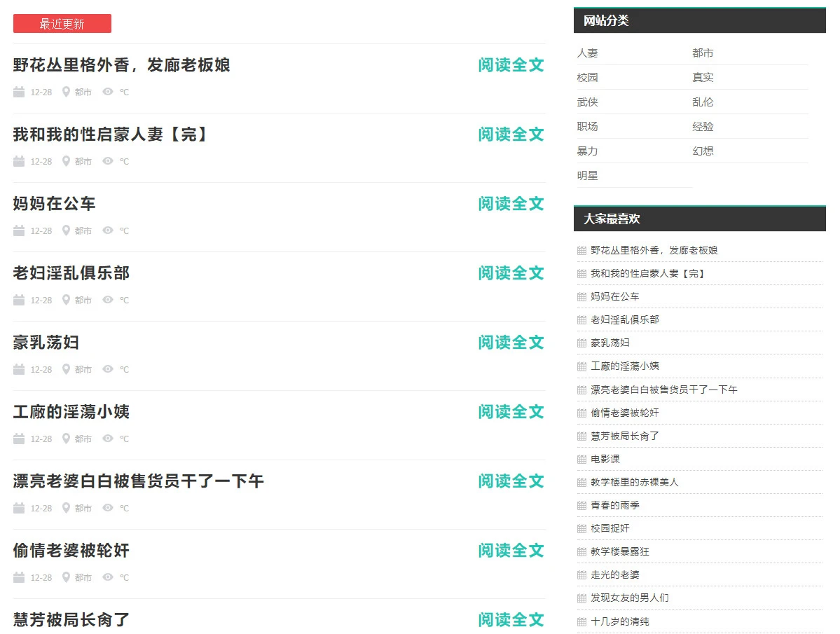The image size is (840, 634).
Task: Click list icon beside 校园捉奸 entry
Action: pos(581,529)
